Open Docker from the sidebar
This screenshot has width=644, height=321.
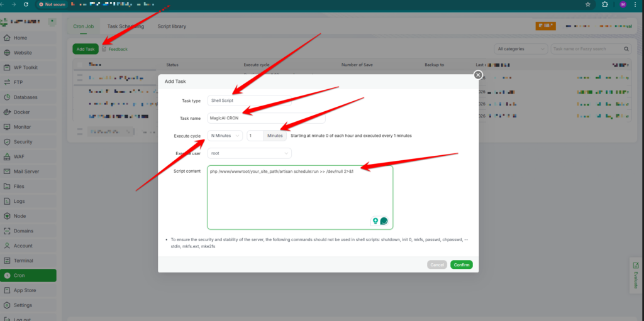point(22,112)
